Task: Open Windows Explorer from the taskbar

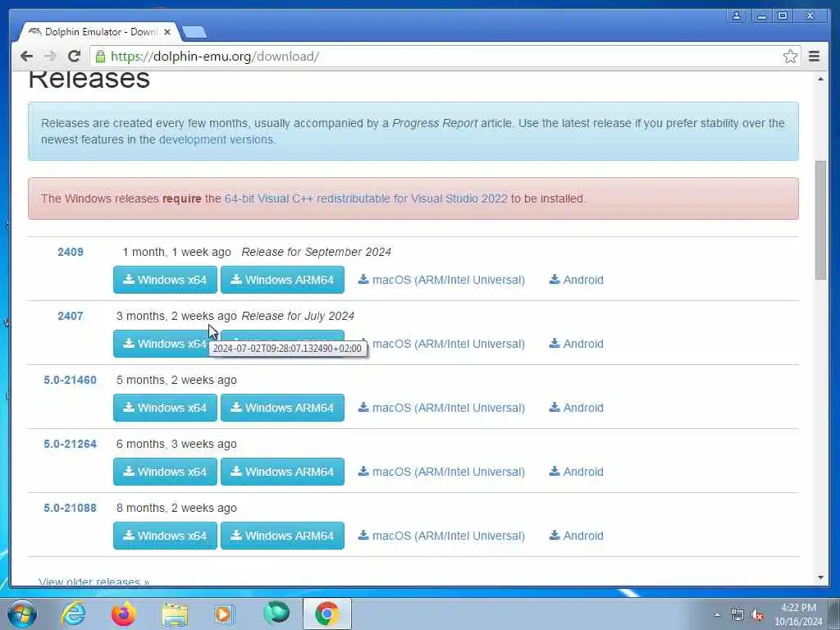Action: tap(175, 615)
